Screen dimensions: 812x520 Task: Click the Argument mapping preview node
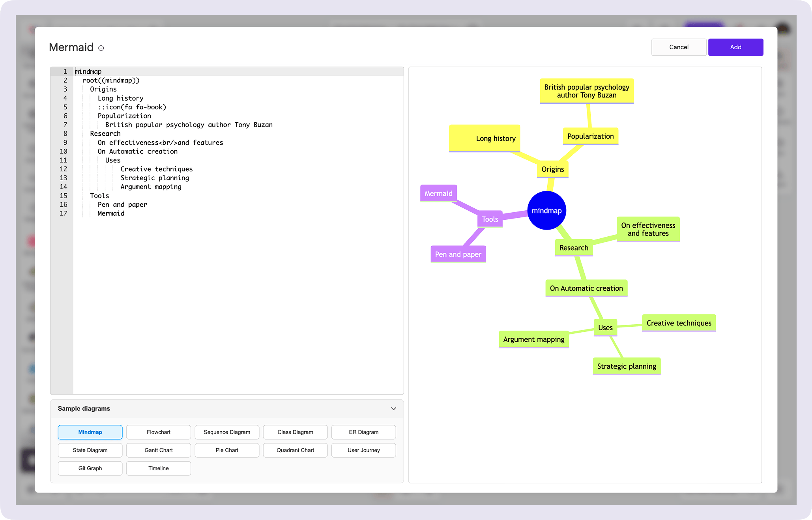[534, 339]
